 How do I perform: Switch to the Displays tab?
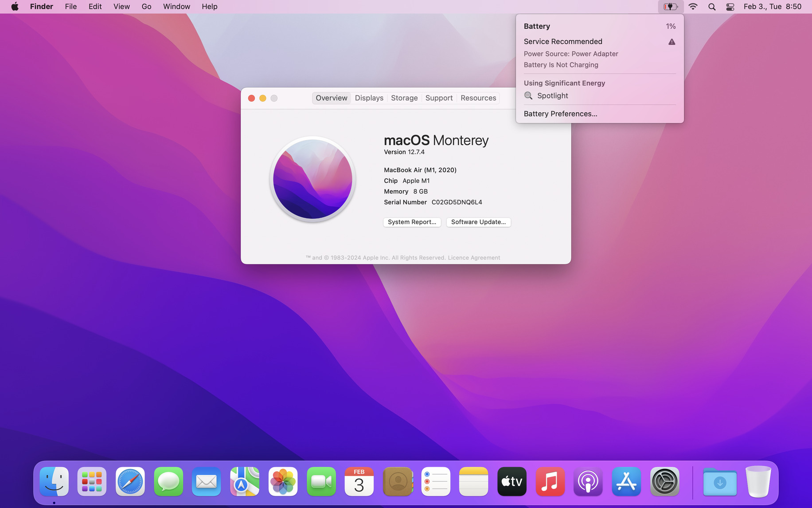(369, 98)
